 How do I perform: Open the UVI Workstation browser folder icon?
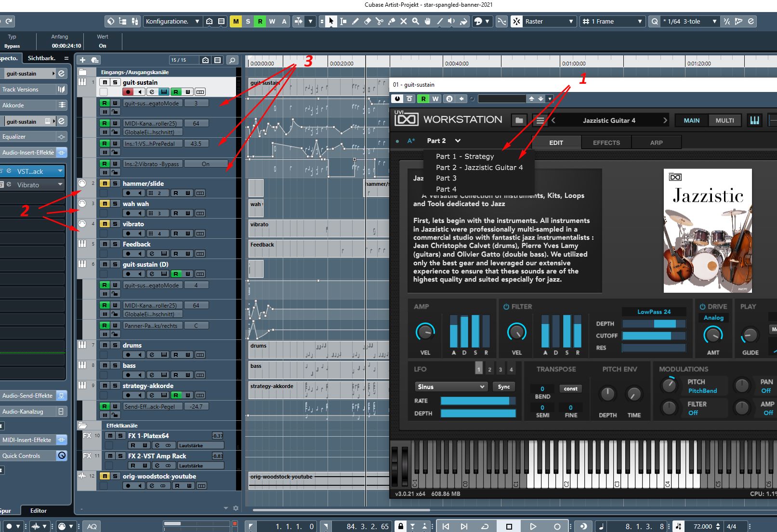tap(519, 120)
